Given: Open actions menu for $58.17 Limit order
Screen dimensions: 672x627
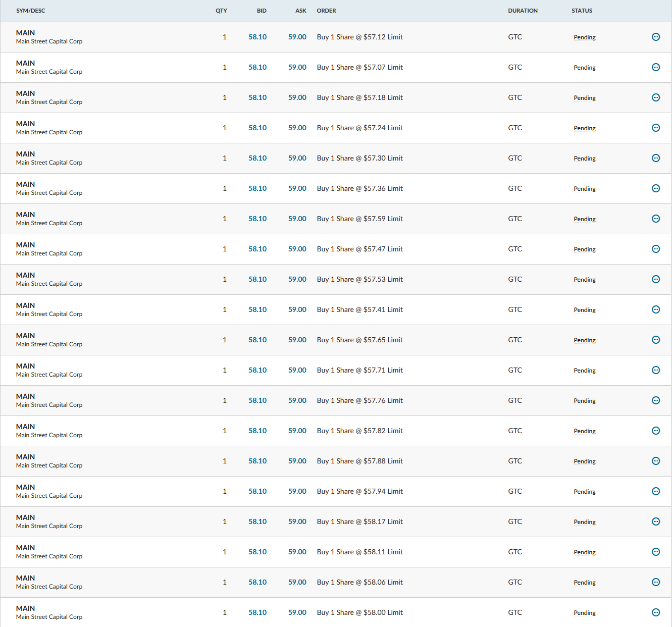Looking at the screenshot, I should pos(656,521).
